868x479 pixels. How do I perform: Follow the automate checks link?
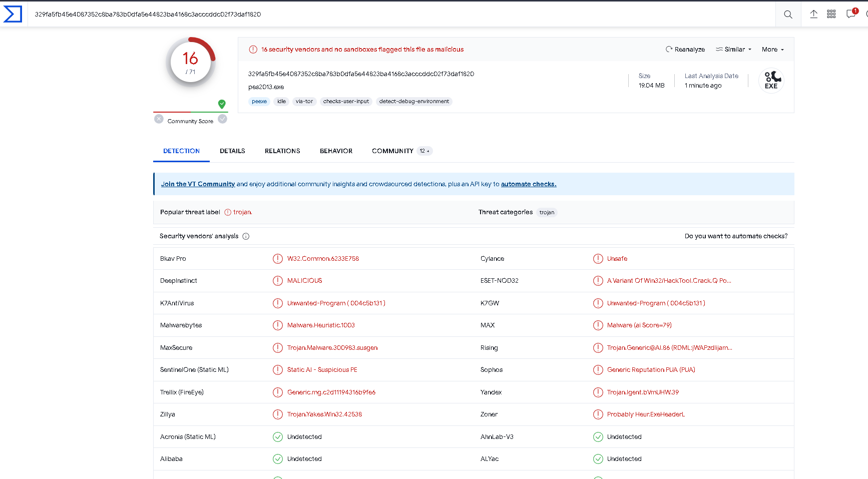529,184
